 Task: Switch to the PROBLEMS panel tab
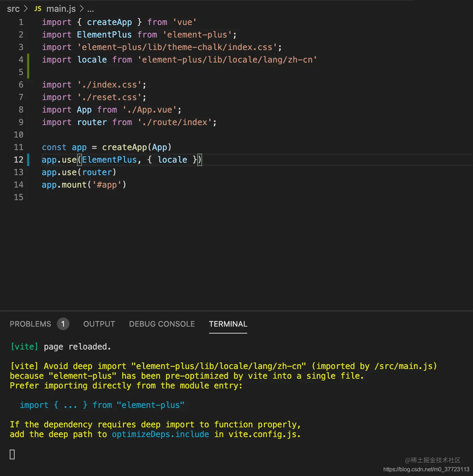(x=30, y=324)
